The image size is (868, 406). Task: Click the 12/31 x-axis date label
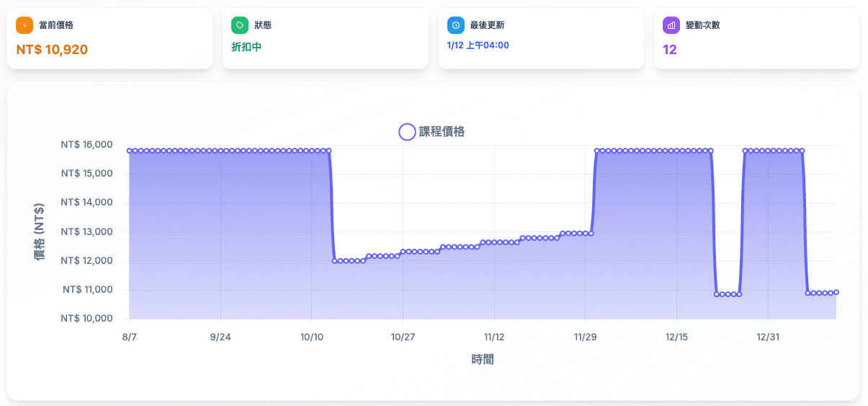point(768,337)
